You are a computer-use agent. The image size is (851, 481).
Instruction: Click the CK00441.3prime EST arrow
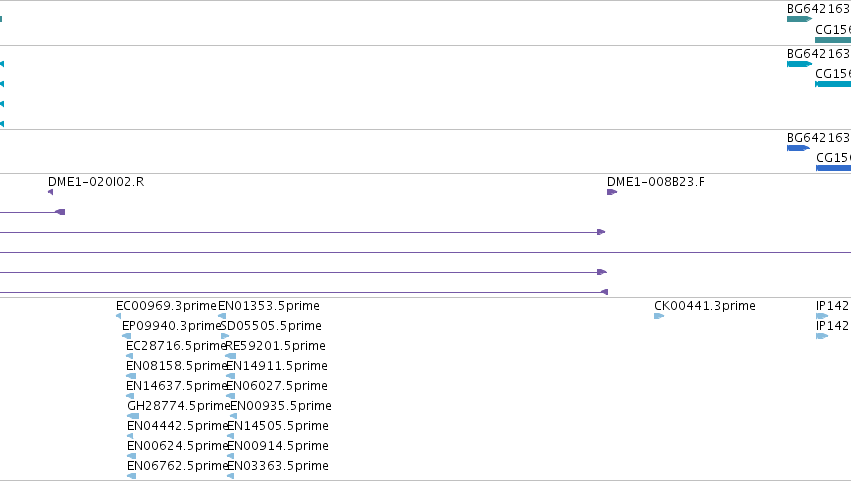point(659,316)
